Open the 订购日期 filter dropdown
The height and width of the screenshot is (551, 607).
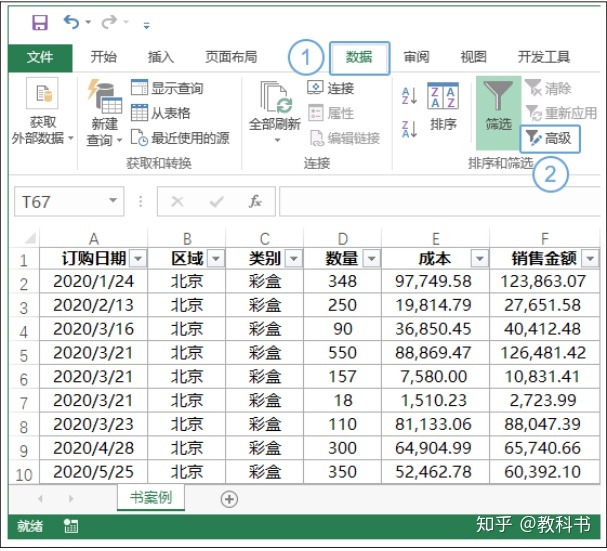pos(138,258)
